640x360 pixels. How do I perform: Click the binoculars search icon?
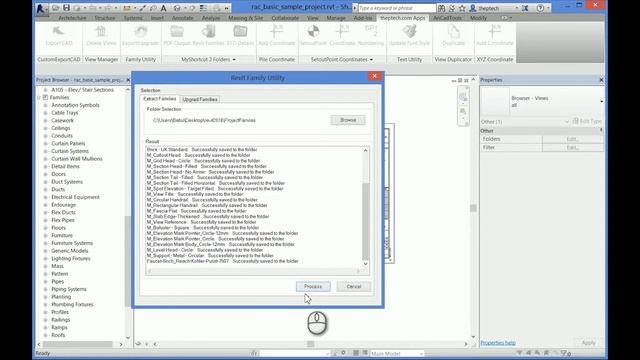pyautogui.click(x=441, y=8)
